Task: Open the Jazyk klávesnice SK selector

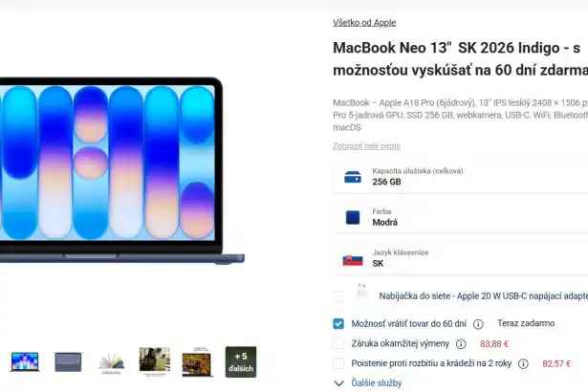Action: coord(460,259)
